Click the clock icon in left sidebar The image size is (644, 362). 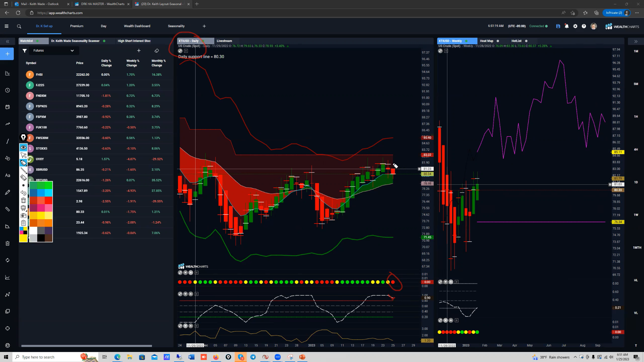coord(7,90)
